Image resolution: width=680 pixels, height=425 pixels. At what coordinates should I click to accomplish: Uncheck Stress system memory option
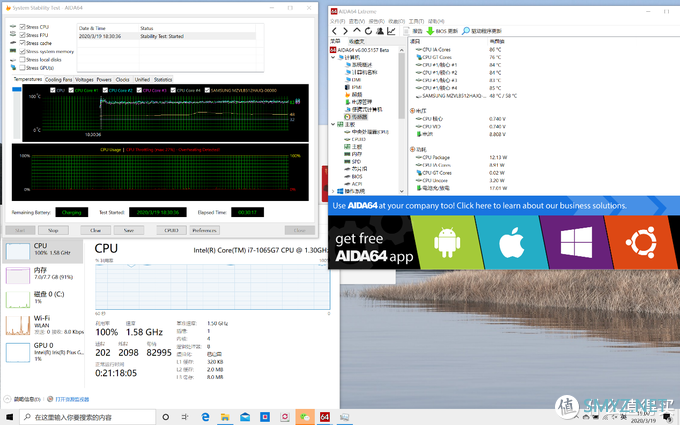[23, 51]
